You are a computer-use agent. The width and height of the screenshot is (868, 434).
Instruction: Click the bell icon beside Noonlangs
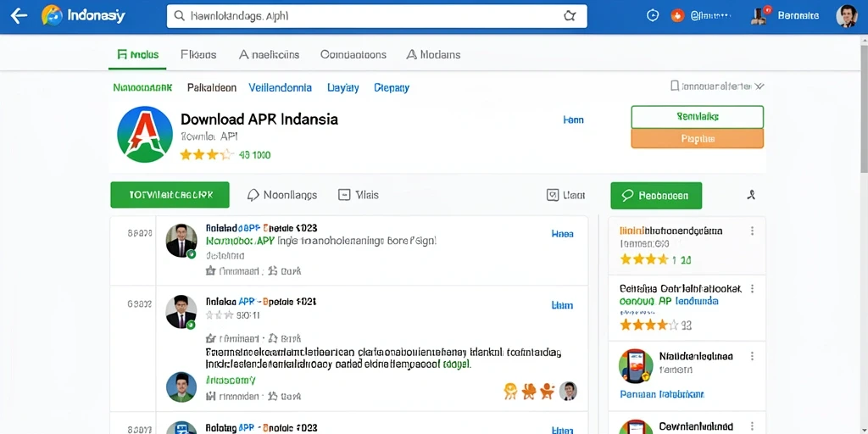pos(253,195)
